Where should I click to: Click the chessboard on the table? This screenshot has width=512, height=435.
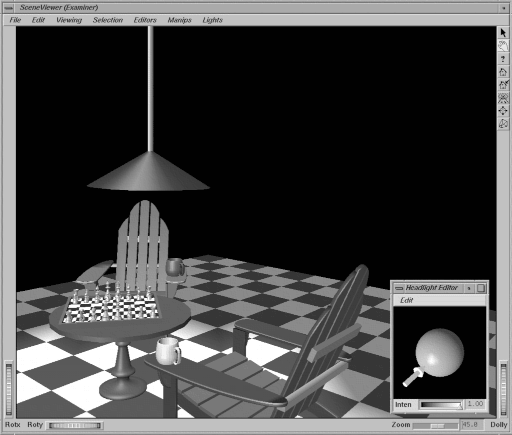[112, 308]
